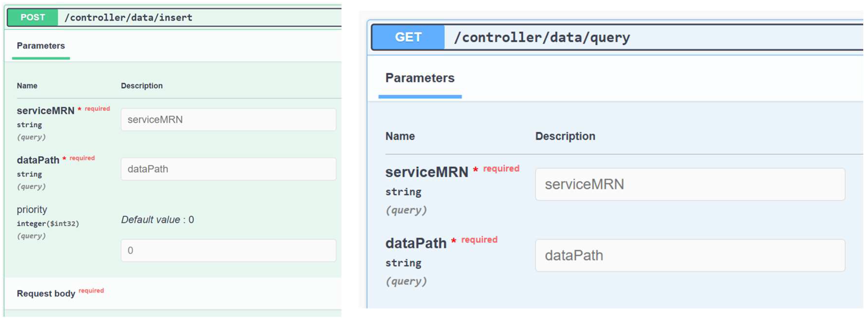Select the Parameters tab under POST insert

(41, 46)
